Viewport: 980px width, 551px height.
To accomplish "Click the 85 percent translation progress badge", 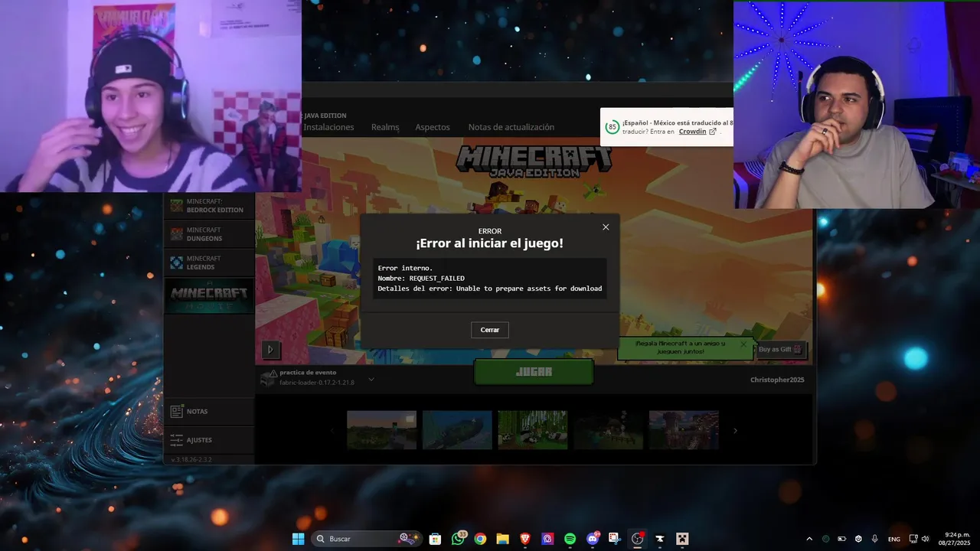I will coord(612,127).
